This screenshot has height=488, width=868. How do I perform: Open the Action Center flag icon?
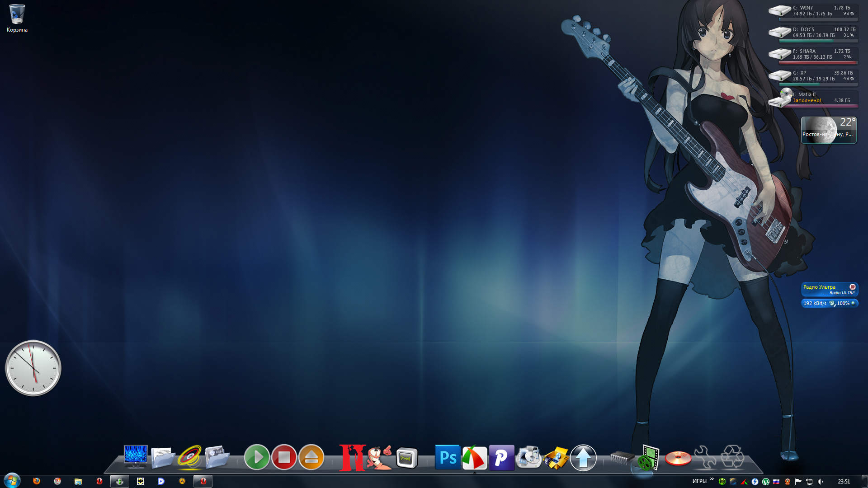click(798, 482)
